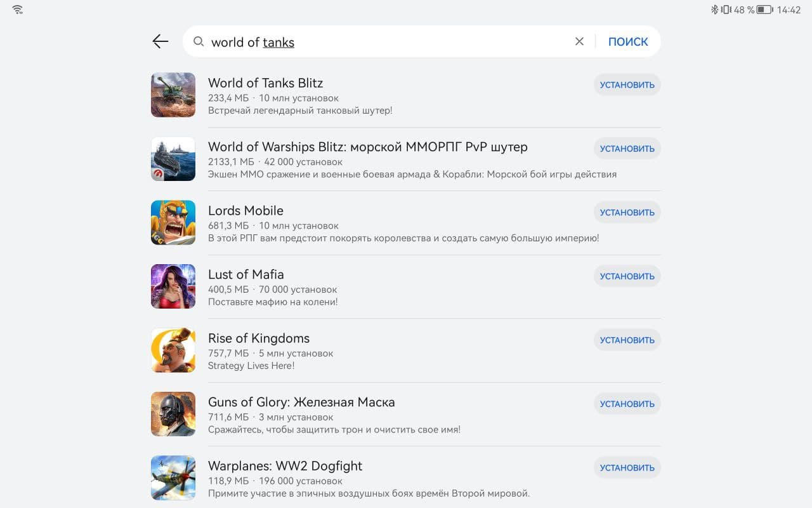Image resolution: width=812 pixels, height=508 pixels.
Task: Select the Lust of Mafia title
Action: 246,274
